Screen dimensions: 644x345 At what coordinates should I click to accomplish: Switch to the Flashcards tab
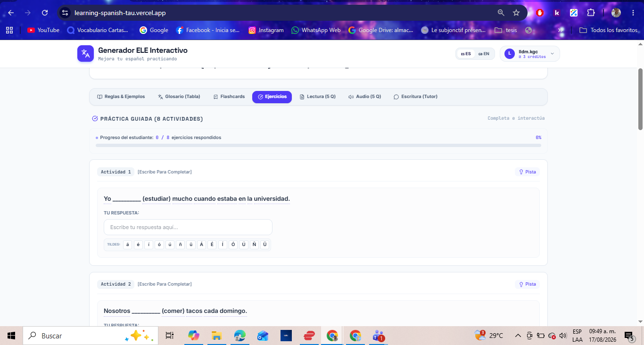coord(229,97)
